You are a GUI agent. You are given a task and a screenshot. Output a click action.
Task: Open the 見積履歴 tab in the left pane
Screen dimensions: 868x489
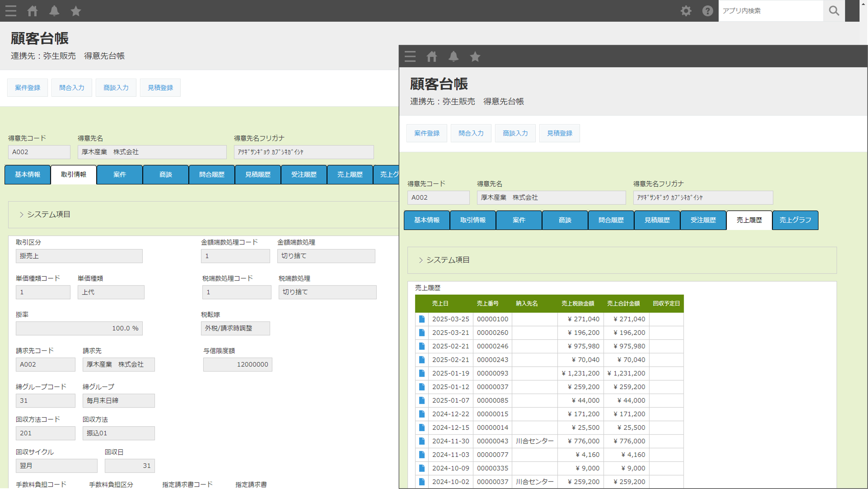pyautogui.click(x=258, y=175)
